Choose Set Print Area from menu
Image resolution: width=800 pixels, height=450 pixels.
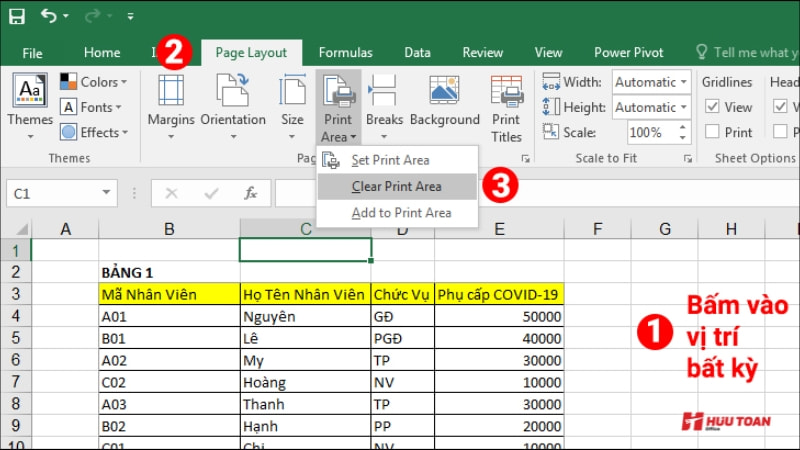point(390,160)
